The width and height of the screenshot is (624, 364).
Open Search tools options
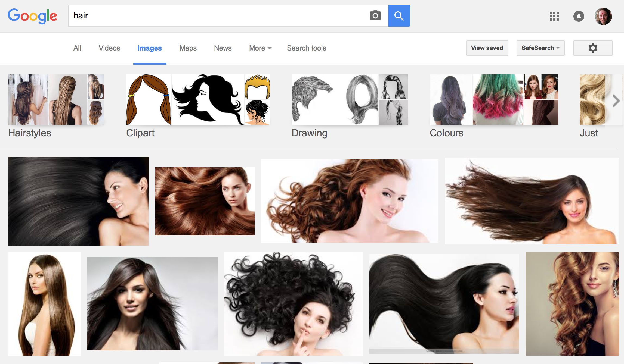tap(306, 48)
